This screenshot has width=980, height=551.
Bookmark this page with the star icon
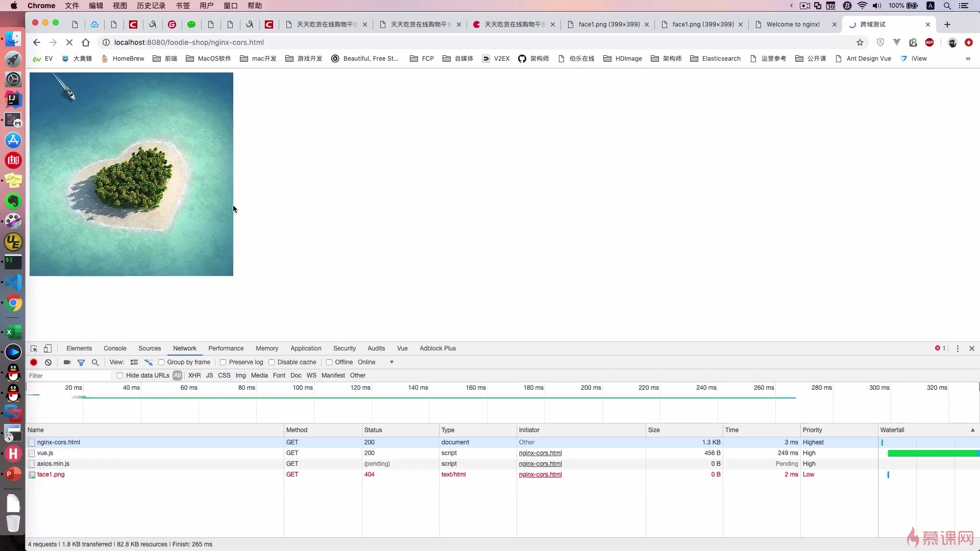860,42
